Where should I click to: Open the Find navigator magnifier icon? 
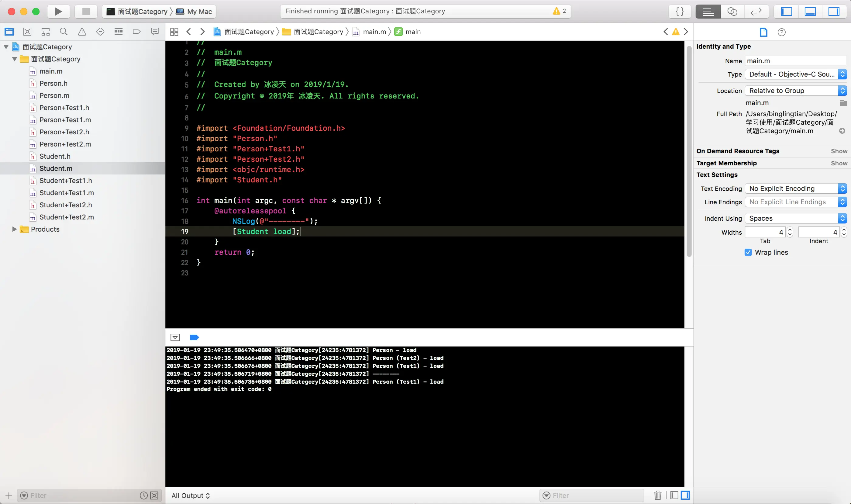pyautogui.click(x=64, y=32)
